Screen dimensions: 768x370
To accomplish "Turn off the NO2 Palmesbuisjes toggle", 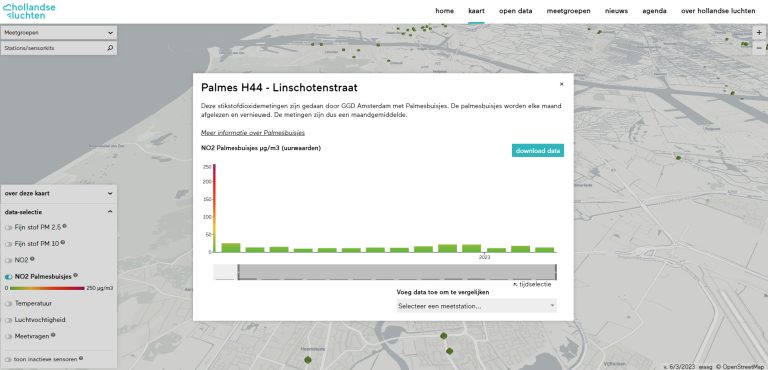I will pyautogui.click(x=9, y=277).
